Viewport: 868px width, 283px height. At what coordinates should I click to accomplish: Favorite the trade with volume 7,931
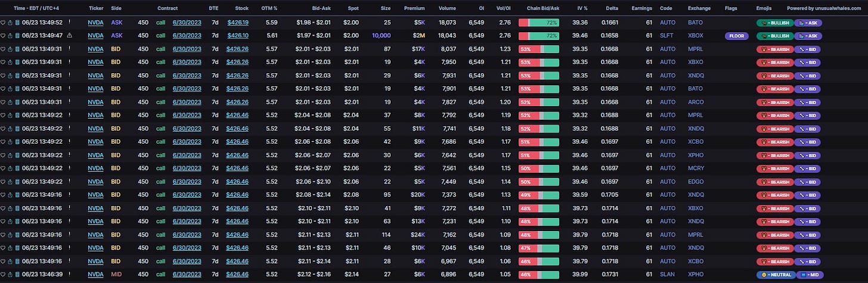3,75
